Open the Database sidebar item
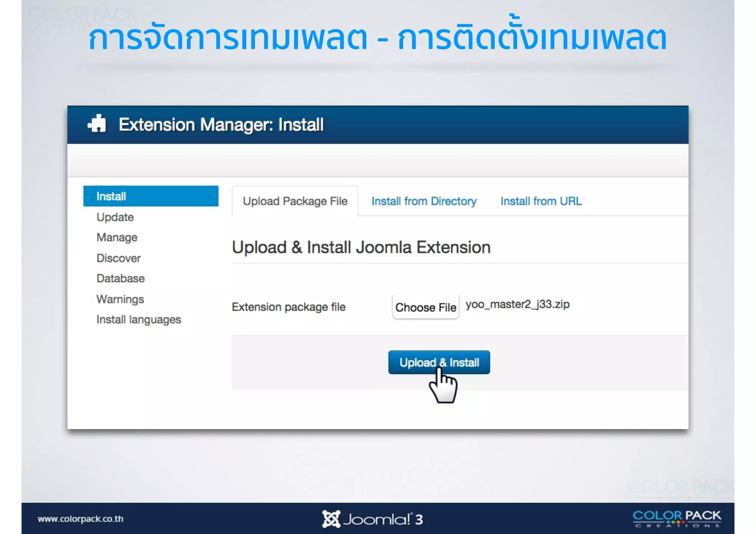 tap(121, 278)
